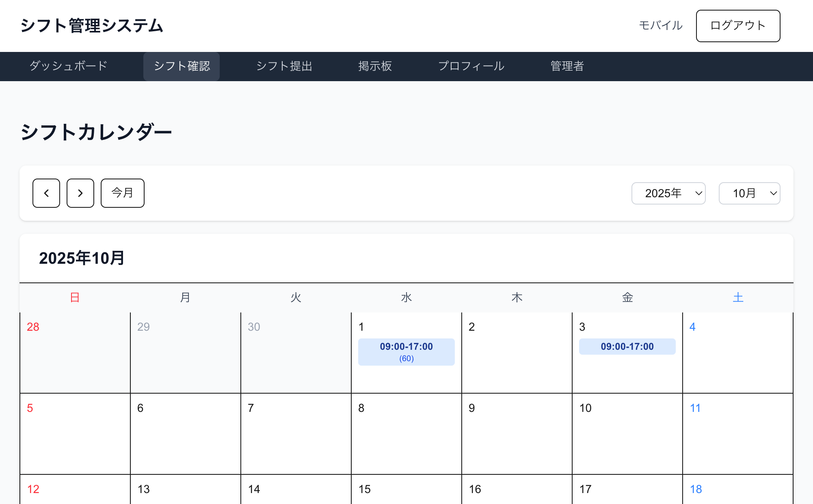Click the ログアウト button
The image size is (813, 504).
click(x=738, y=26)
